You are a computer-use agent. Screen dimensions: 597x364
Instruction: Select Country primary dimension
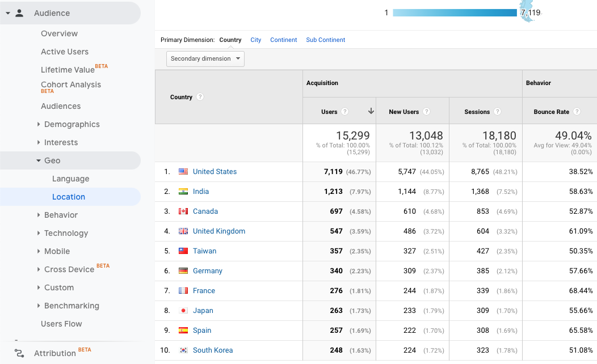230,40
